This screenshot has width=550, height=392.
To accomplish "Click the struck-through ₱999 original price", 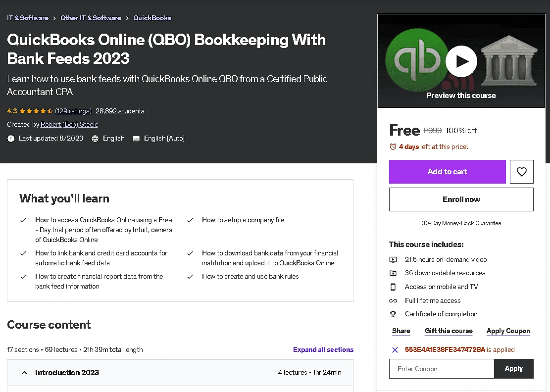I will pyautogui.click(x=433, y=131).
